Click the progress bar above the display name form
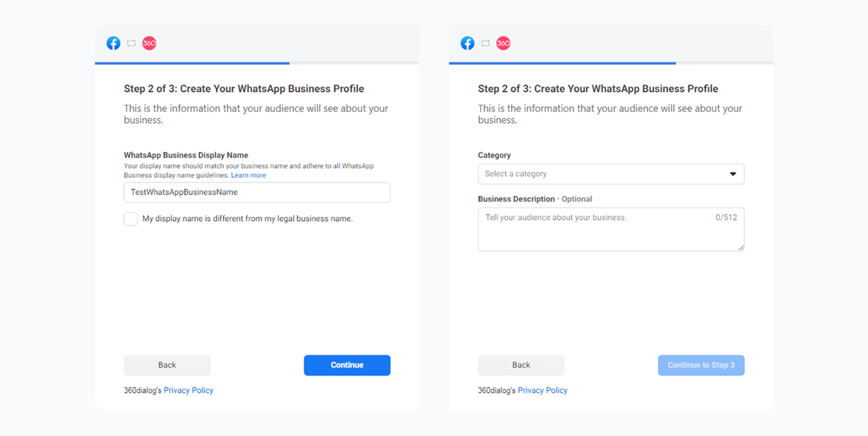 pos(257,63)
